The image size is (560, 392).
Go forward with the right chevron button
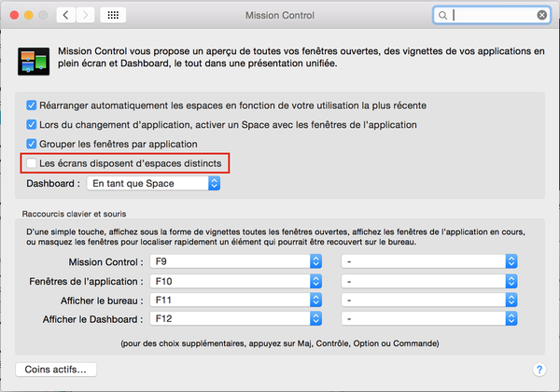coord(85,15)
